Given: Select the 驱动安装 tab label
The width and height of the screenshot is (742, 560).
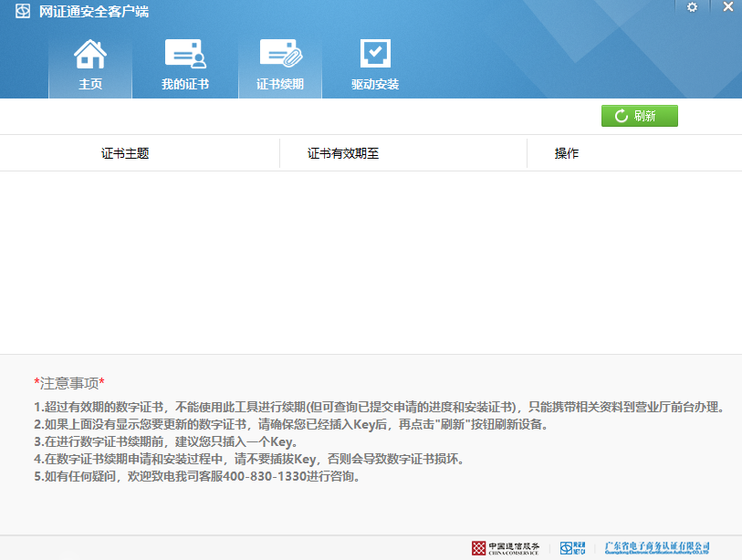Looking at the screenshot, I should coord(375,84).
